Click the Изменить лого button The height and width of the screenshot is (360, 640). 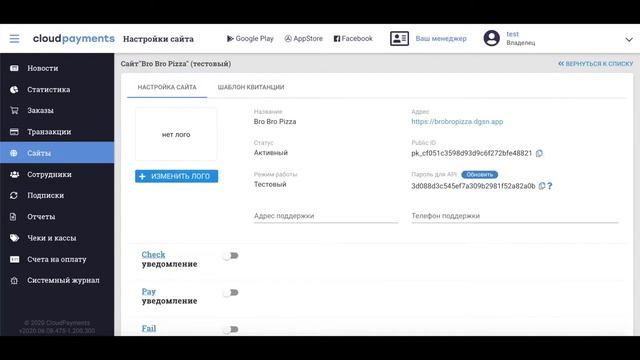(x=176, y=176)
